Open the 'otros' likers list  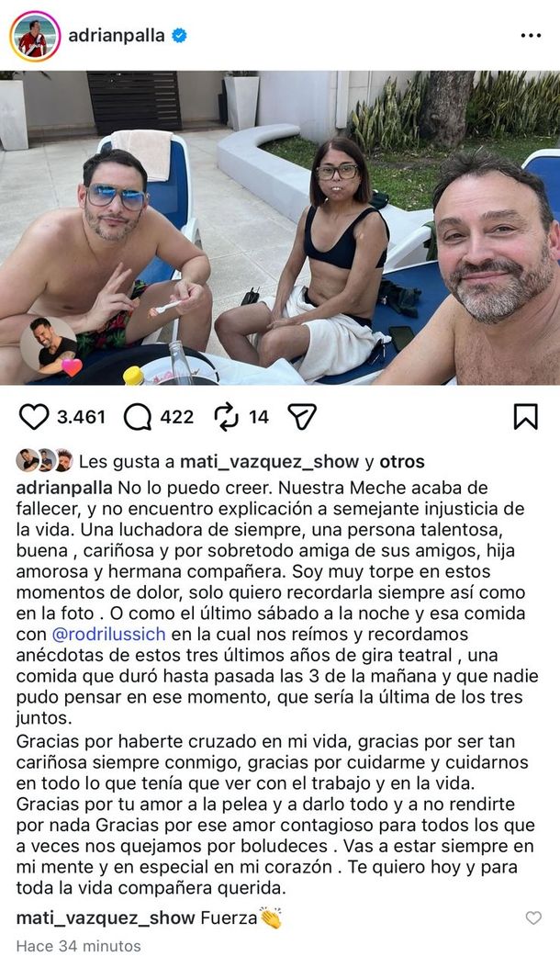pyautogui.click(x=402, y=462)
